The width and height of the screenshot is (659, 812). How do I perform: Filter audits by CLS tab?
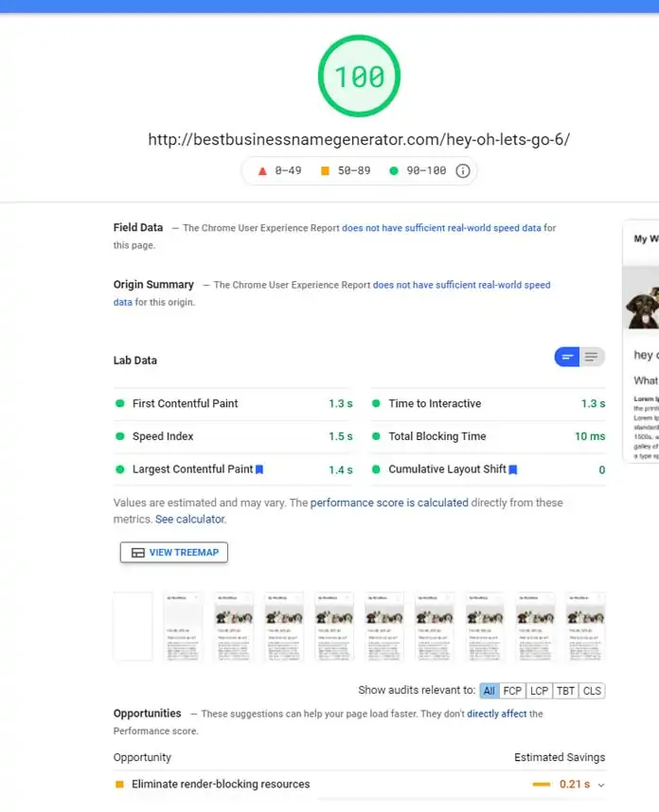(x=592, y=691)
